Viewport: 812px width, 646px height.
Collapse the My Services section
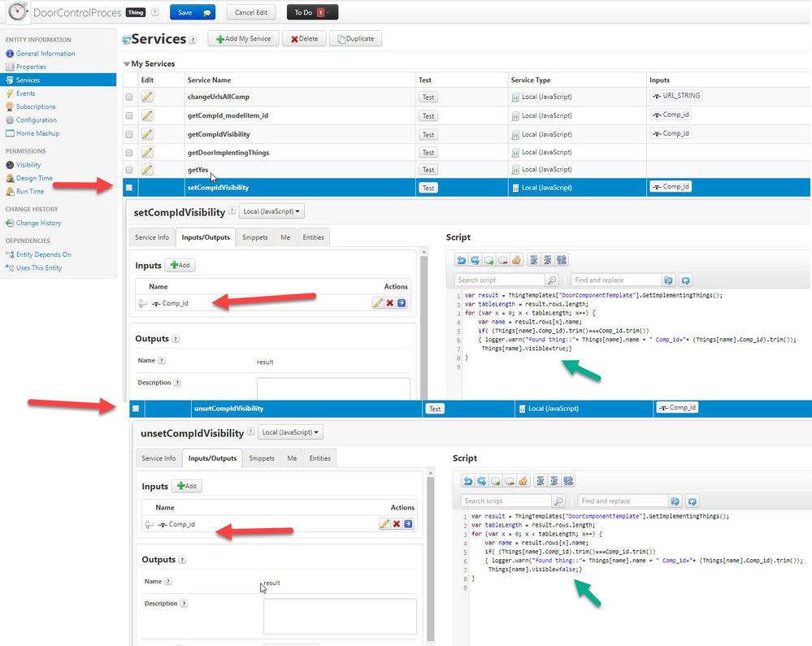pyautogui.click(x=126, y=63)
